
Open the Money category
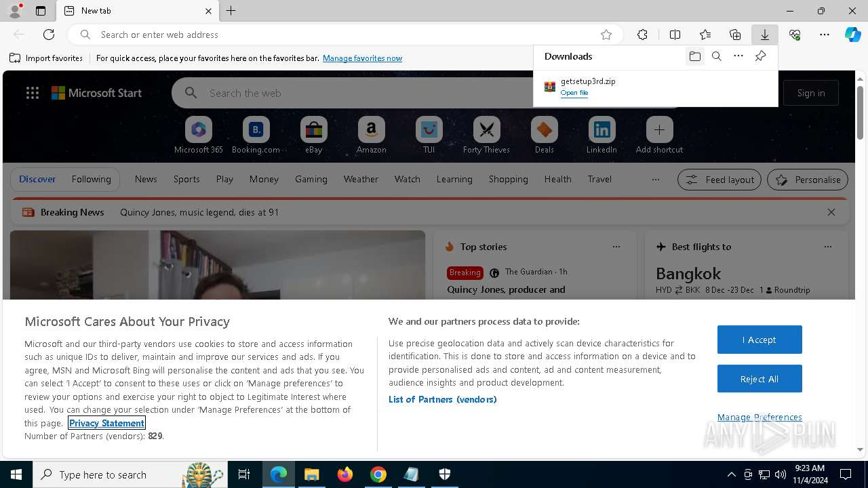(264, 179)
